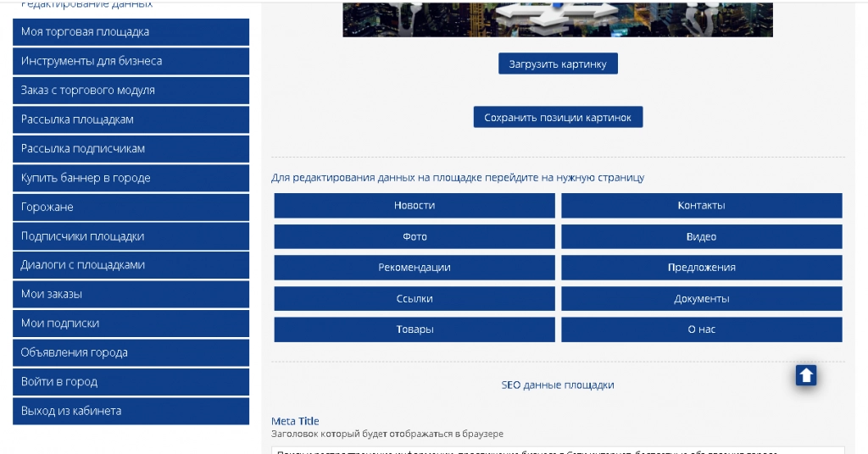This screenshot has height=454, width=868.
Task: Open the Контакты page button
Action: pos(701,206)
